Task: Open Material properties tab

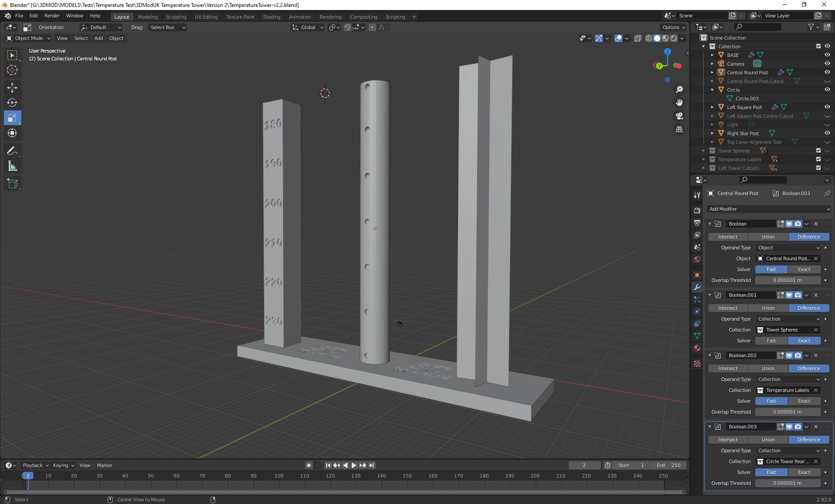Action: [x=697, y=348]
